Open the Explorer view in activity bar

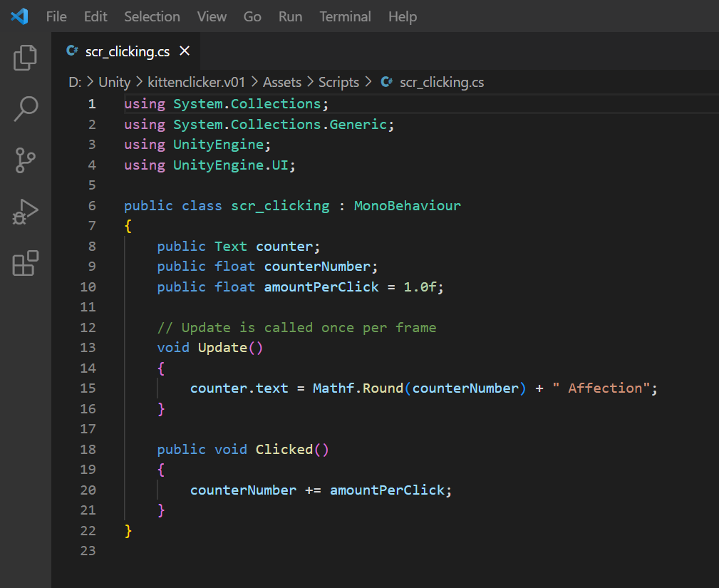(x=26, y=58)
